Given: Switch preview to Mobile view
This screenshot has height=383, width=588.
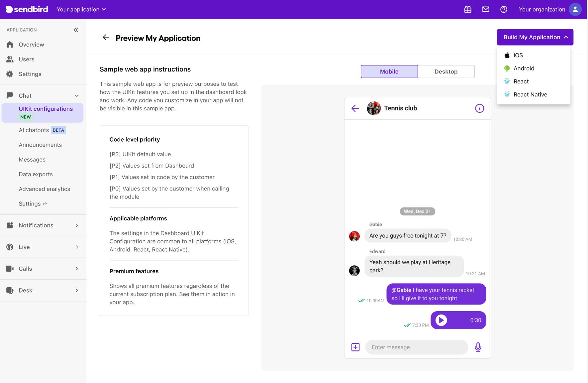Looking at the screenshot, I should coord(389,71).
